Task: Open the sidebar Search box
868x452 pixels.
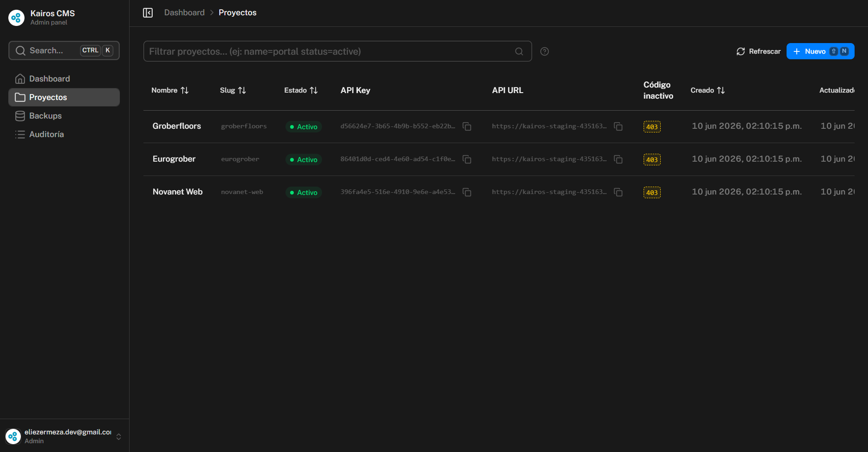Action: coord(64,50)
